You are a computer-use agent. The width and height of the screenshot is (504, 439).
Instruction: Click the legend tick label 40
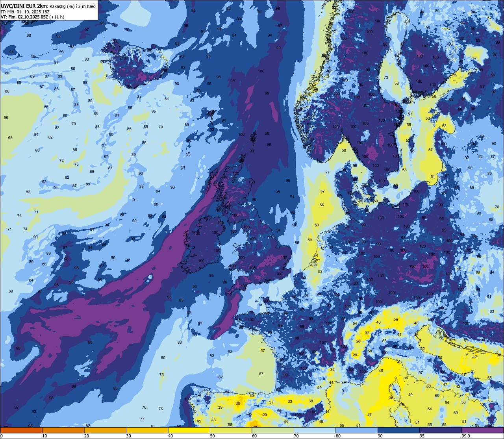(170, 436)
